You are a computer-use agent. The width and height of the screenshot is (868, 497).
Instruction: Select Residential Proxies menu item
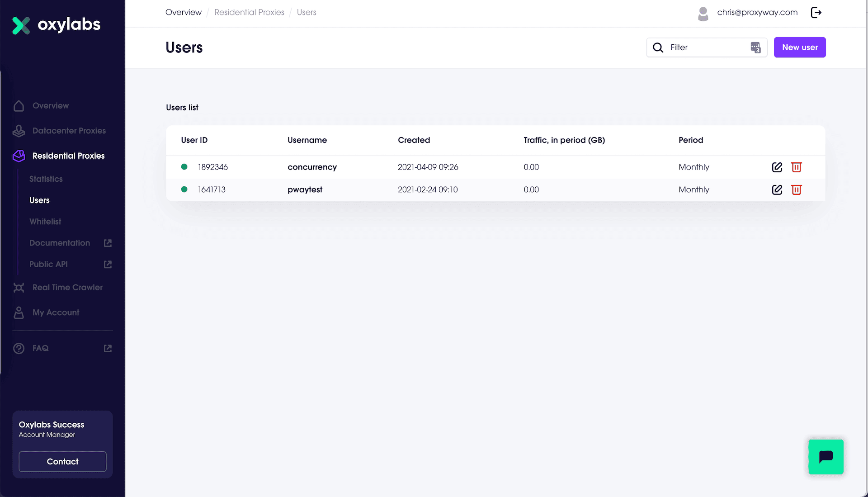(69, 156)
